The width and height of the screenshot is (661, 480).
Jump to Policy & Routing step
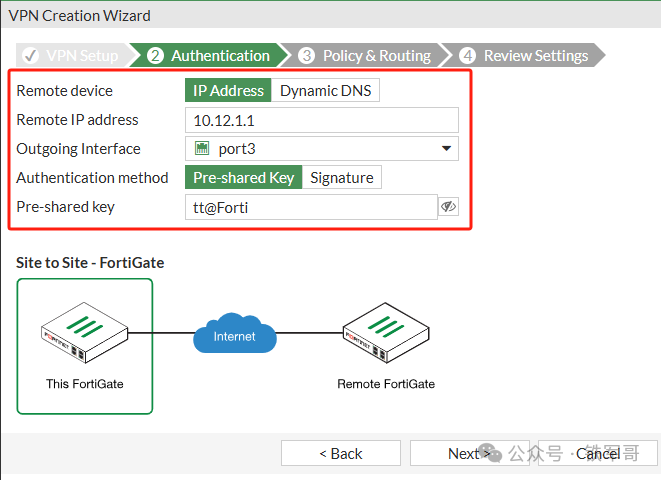tap(365, 55)
